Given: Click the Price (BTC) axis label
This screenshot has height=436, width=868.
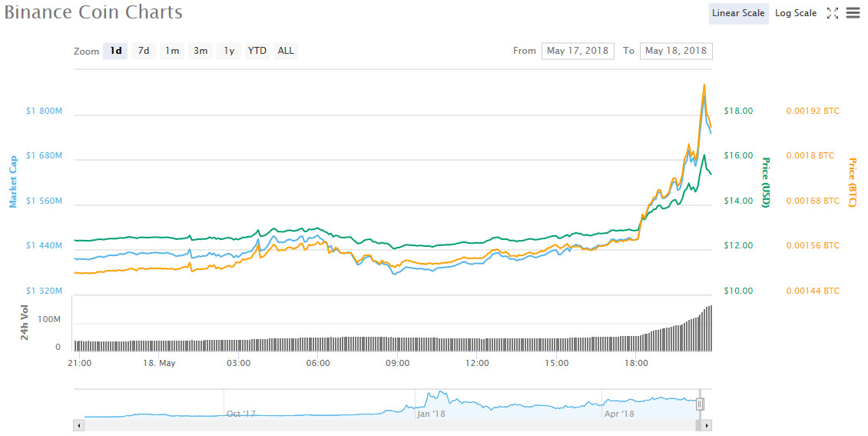Looking at the screenshot, I should 852,182.
